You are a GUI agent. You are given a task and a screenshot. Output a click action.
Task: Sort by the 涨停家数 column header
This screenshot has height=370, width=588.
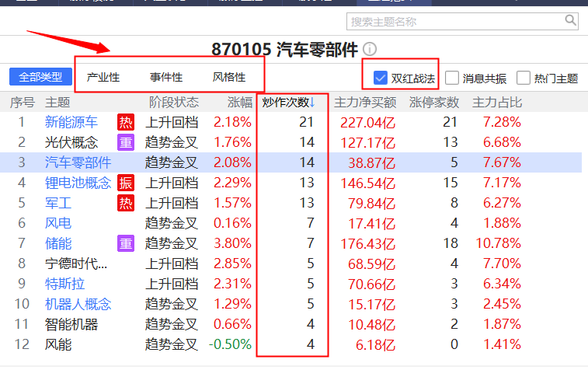pos(434,103)
